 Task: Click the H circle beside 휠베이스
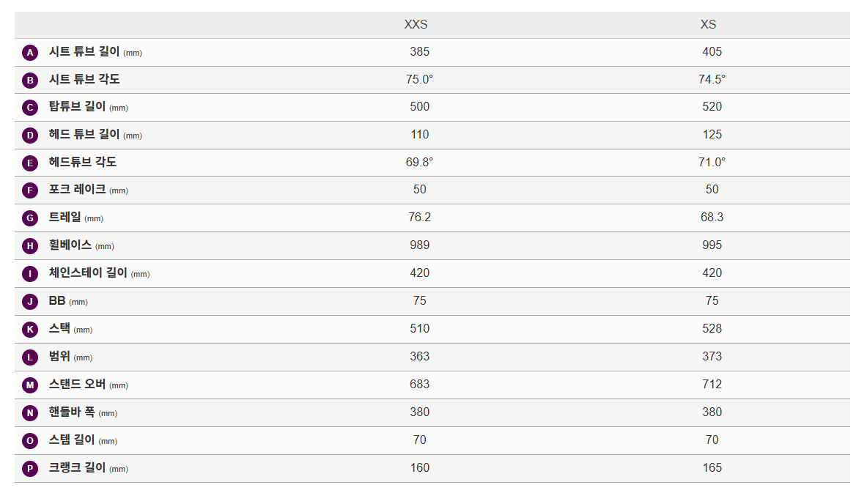(x=30, y=246)
